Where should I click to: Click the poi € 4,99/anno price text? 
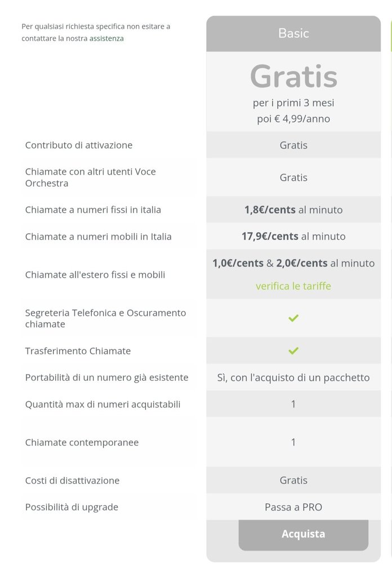click(x=293, y=119)
